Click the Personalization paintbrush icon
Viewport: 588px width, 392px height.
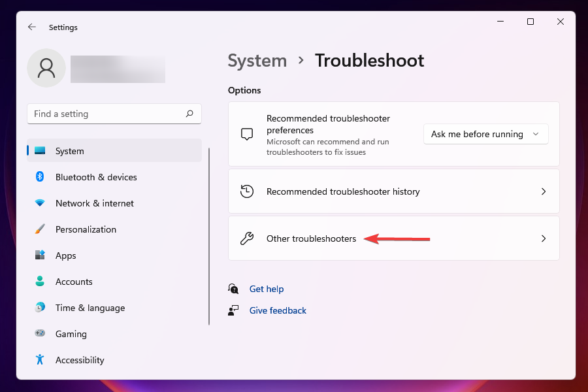(x=40, y=229)
